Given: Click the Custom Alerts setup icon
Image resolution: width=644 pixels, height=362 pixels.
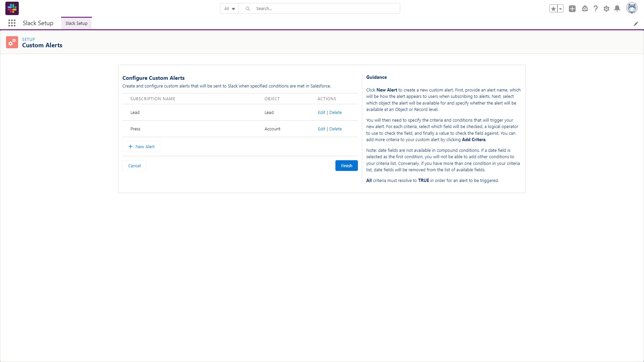Looking at the screenshot, I should click(12, 42).
